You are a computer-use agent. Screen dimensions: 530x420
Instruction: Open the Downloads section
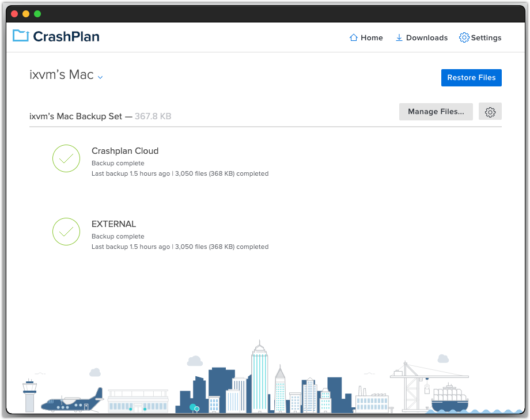pyautogui.click(x=422, y=37)
